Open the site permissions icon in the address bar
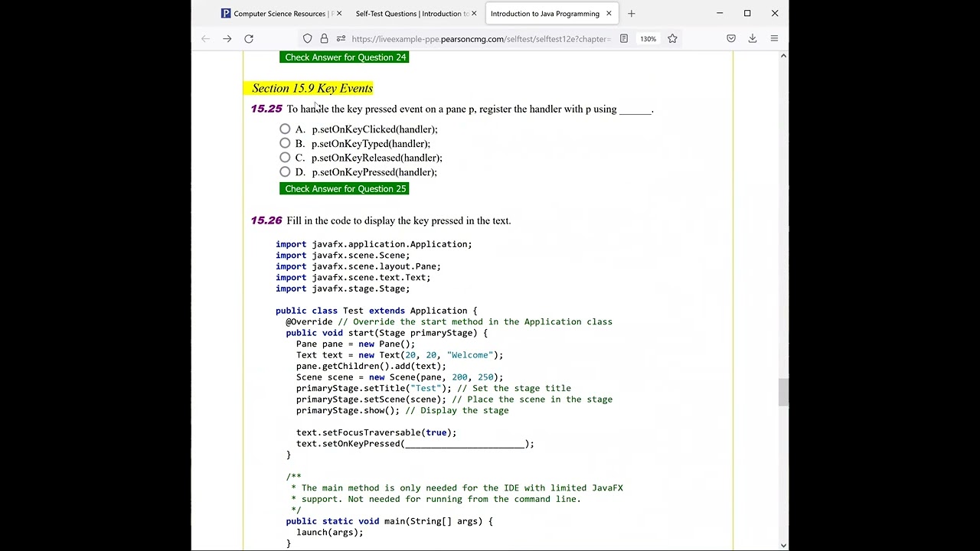 pos(341,38)
